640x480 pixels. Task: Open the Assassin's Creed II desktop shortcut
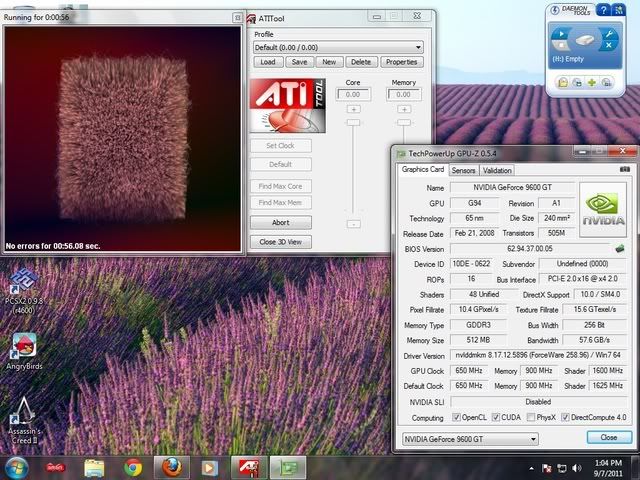(24, 420)
